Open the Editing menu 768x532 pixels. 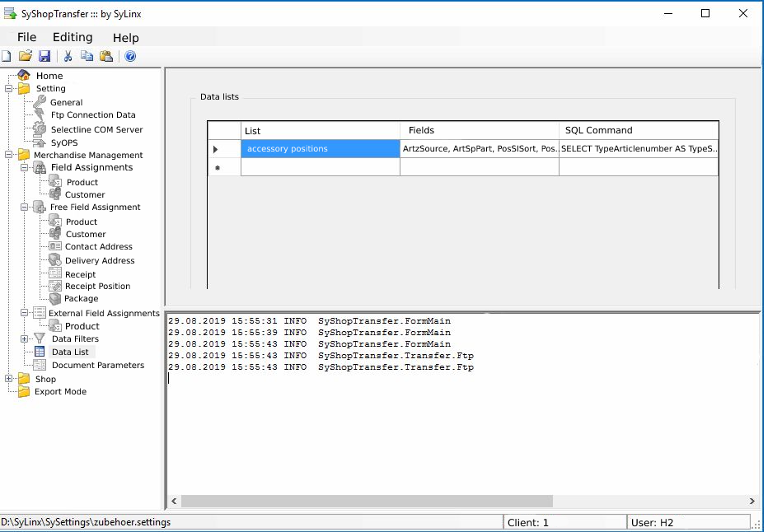pos(73,37)
